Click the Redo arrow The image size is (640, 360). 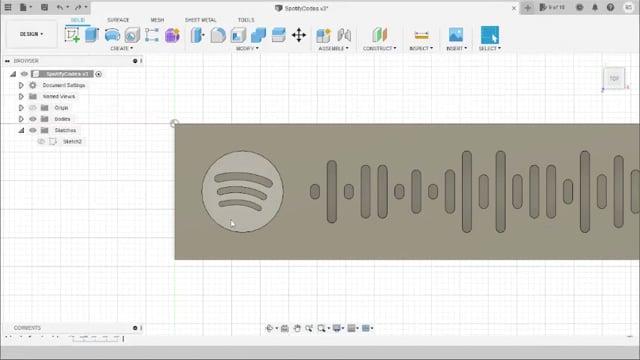(x=78, y=7)
